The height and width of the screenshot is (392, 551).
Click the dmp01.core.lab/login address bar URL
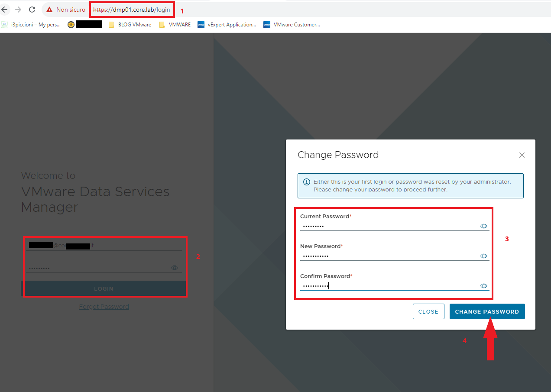tap(131, 10)
